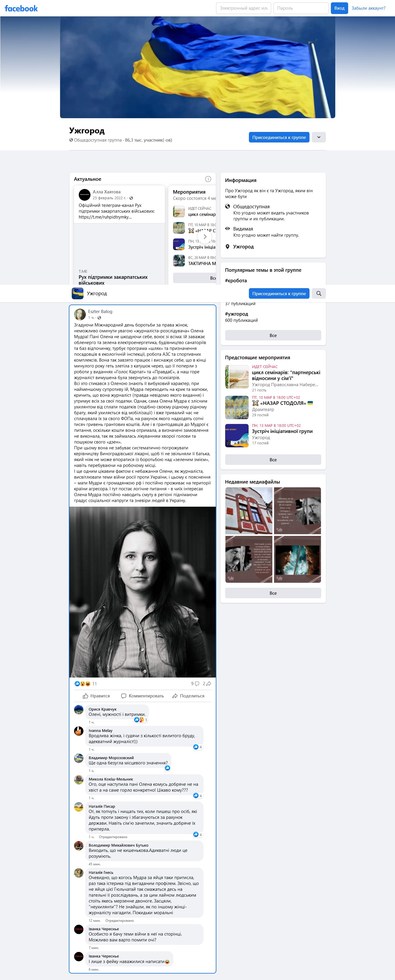Image resolution: width=395 pixels, height=980 pixels.
Task: Click the info icon beside Актуальное
Action: 208,179
